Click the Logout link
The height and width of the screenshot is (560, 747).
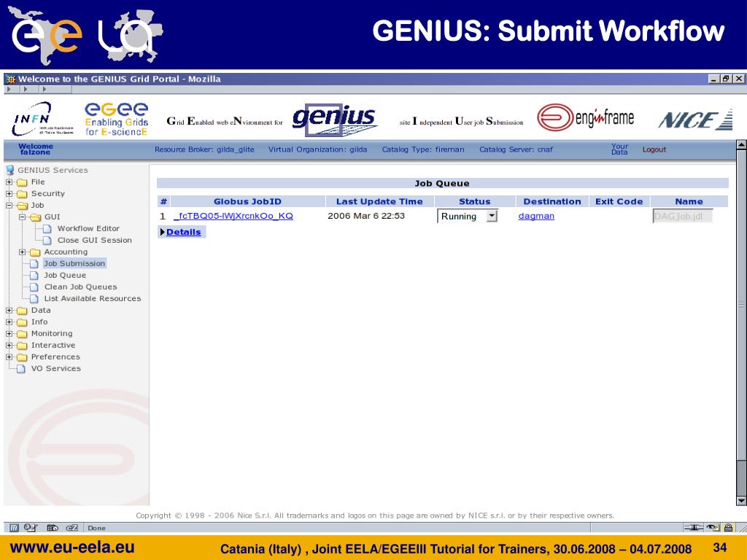click(x=654, y=149)
